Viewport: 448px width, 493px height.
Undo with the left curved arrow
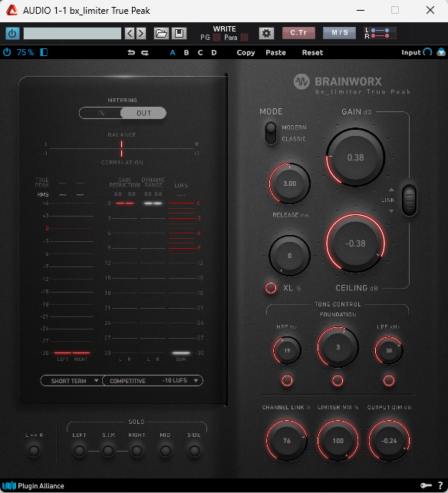click(x=131, y=52)
